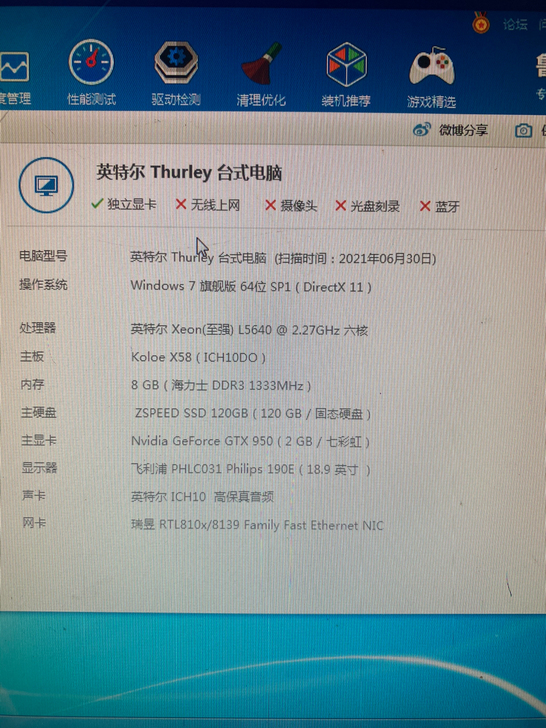Click the Windows 7 旗舰版 64位 SP1 value
Image resolution: width=546 pixels, height=728 pixels.
(x=251, y=286)
